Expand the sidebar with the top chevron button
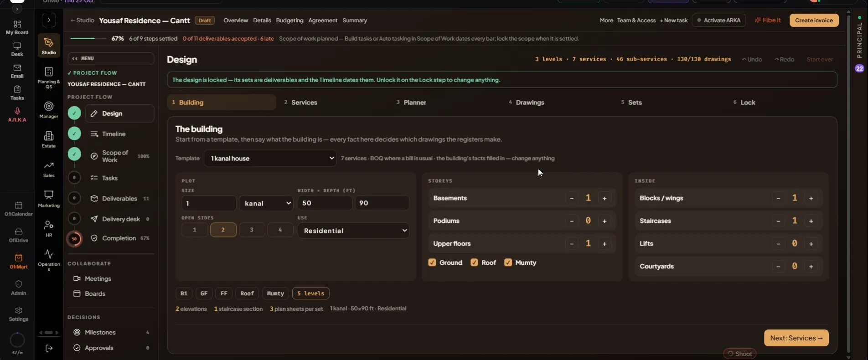The image size is (868, 360). (49, 20)
